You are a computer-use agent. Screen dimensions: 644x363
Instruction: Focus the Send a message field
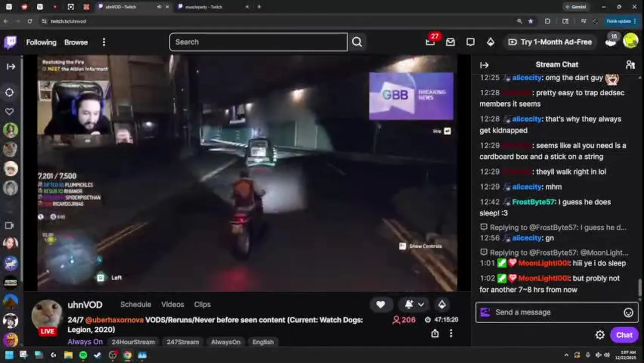pyautogui.click(x=557, y=312)
